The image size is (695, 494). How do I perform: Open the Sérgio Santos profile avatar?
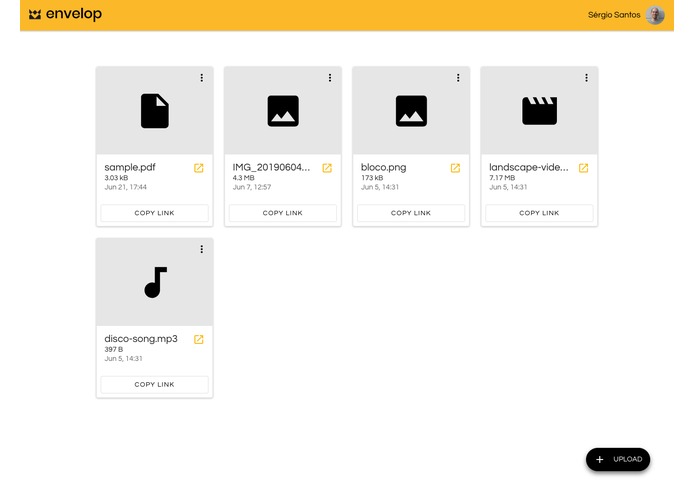(655, 15)
